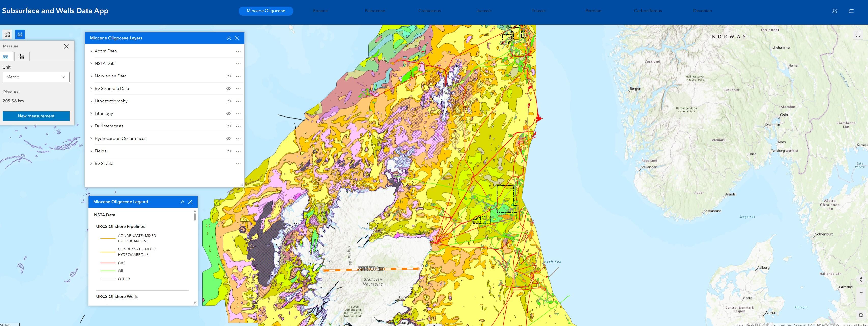Click the basemap gallery widget icon

point(7,34)
